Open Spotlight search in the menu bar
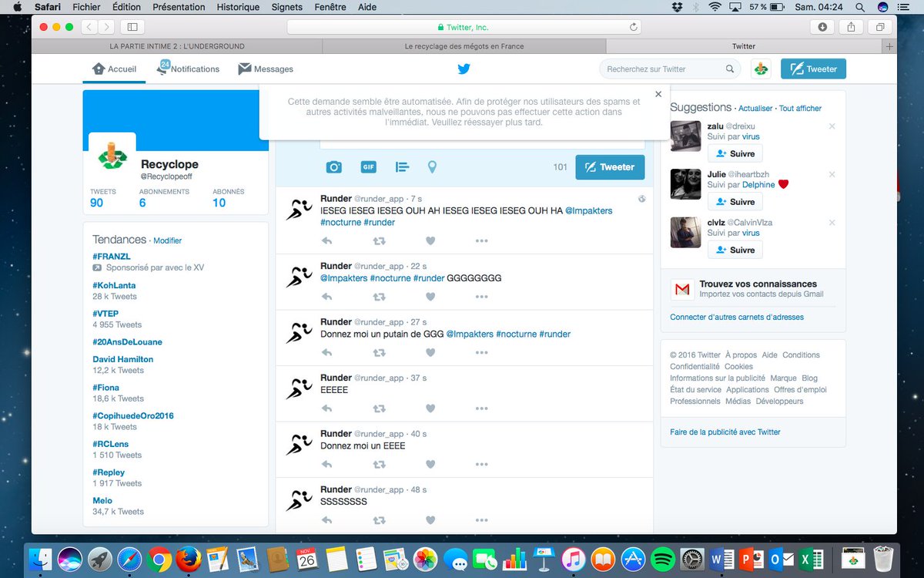Viewport: 924px width, 578px height. tap(859, 7)
